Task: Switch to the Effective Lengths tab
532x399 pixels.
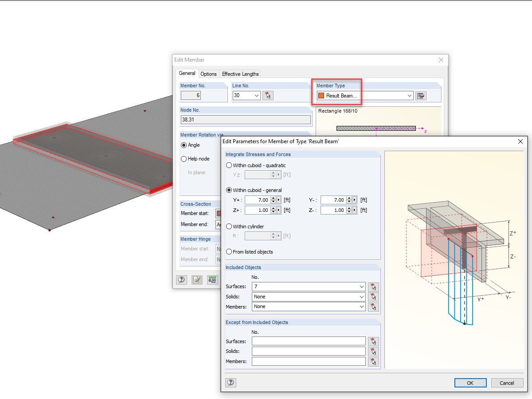Action: click(240, 74)
